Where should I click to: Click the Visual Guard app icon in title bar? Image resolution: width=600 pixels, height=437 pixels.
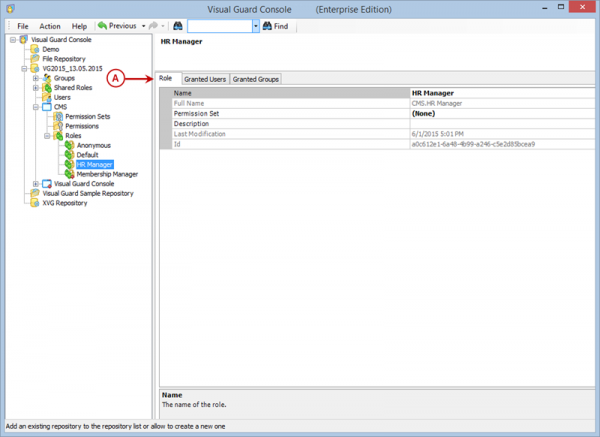pyautogui.click(x=10, y=8)
